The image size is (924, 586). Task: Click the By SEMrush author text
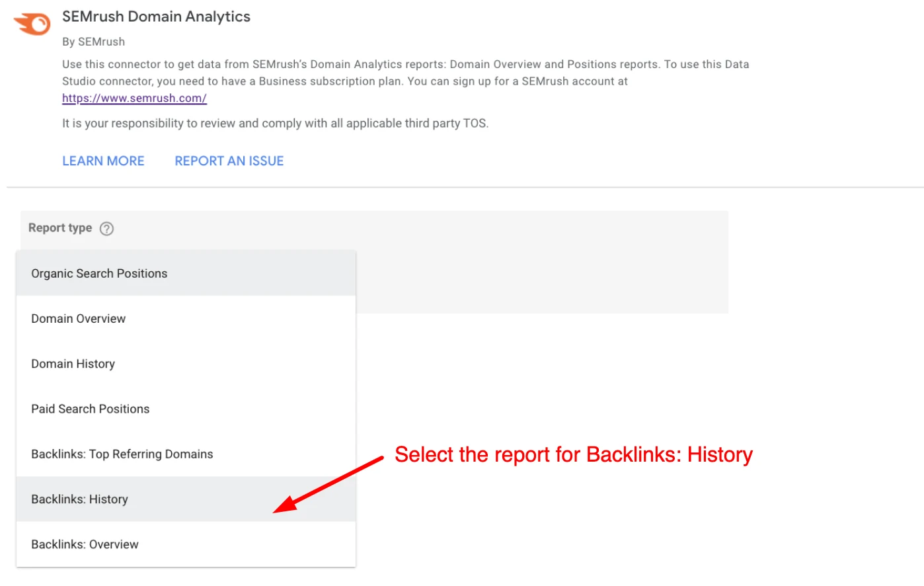93,42
